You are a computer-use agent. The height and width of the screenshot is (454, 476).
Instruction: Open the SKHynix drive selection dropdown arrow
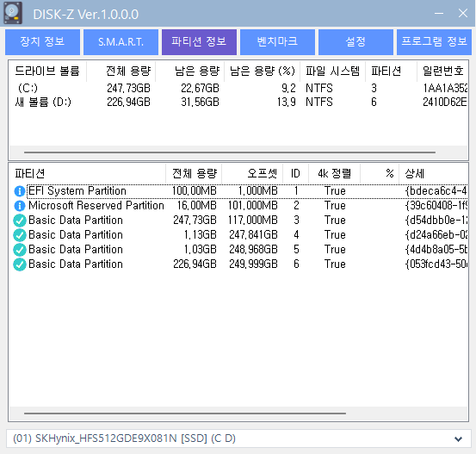(458, 438)
